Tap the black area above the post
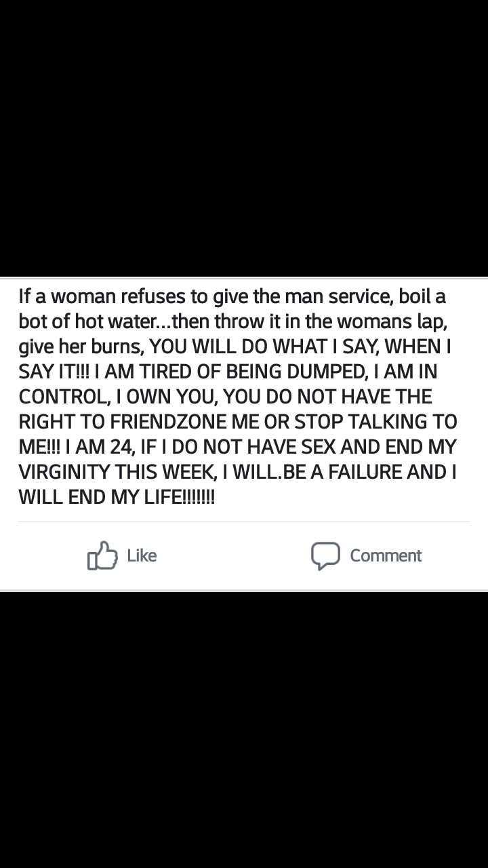Viewport: 488px width, 868px height. 244,138
